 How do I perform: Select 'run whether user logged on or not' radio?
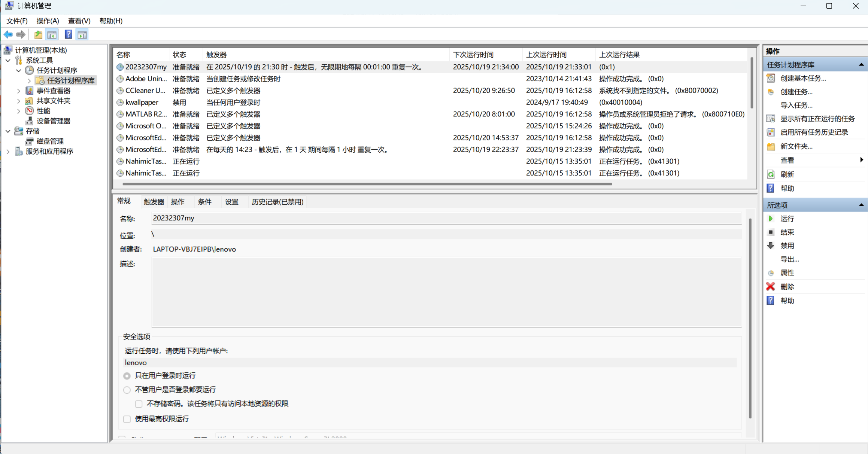click(x=127, y=390)
